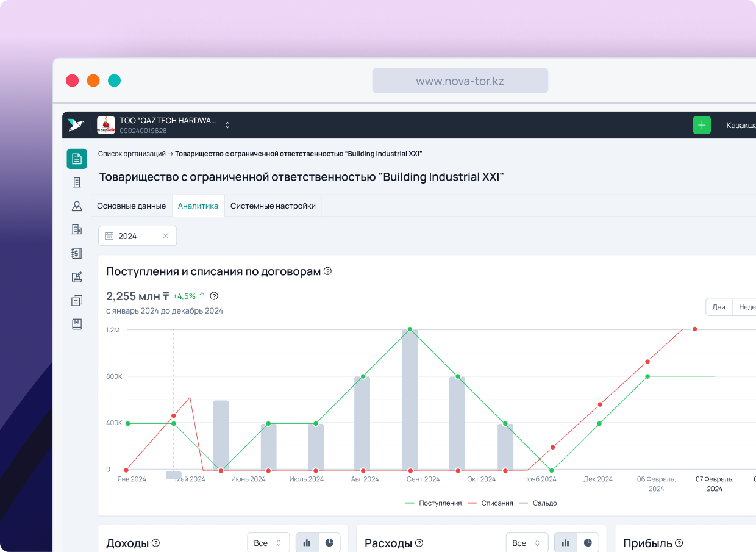Viewport: 756px width, 552px height.
Task: Click the orange window minimize dot
Action: tap(93, 81)
